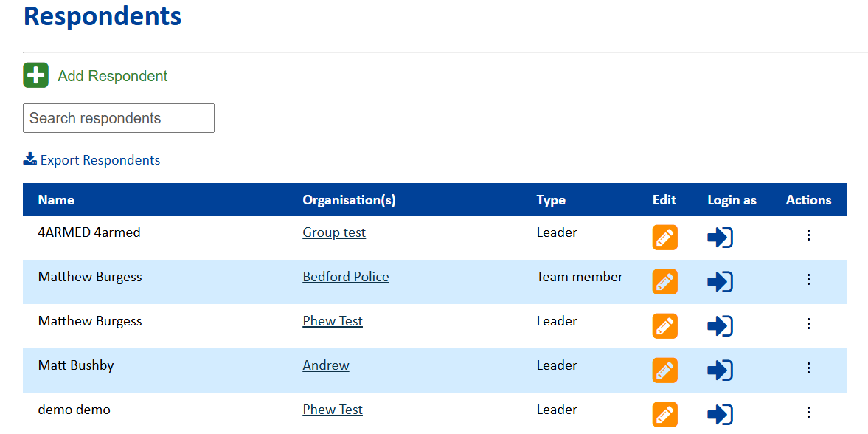Click the green Add Respondent plus icon
The width and height of the screenshot is (868, 434).
(35, 75)
